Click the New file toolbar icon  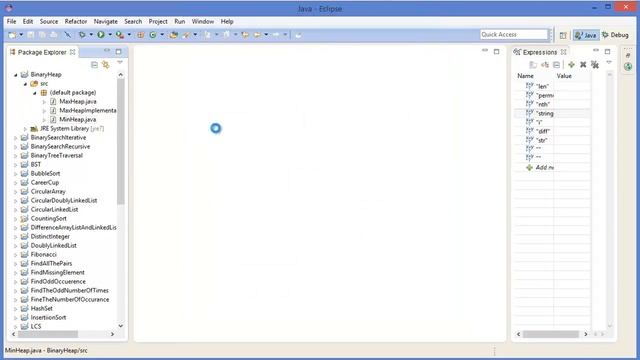[x=12, y=35]
